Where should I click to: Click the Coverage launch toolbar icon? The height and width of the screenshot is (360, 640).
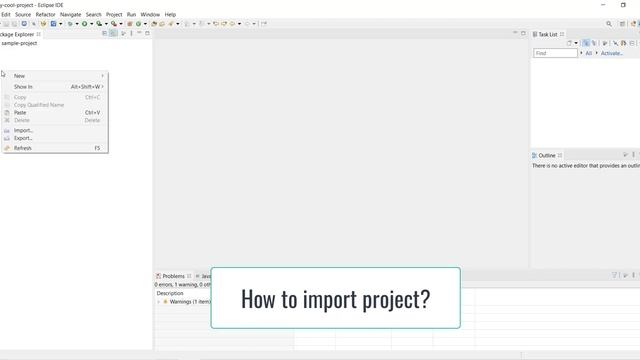(x=99, y=24)
